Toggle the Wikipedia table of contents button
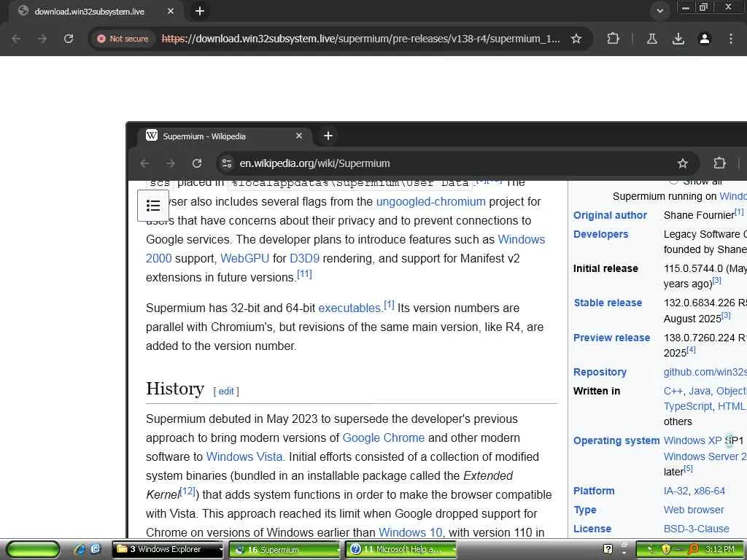This screenshot has width=747, height=560. pos(153,206)
